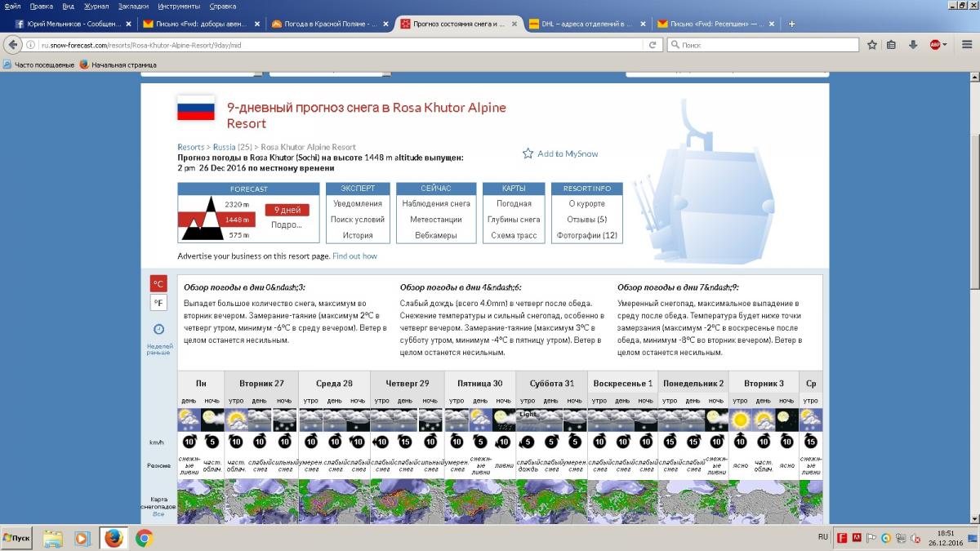Open Google Chrome from taskbar
This screenshot has width=980, height=551.
[x=144, y=538]
